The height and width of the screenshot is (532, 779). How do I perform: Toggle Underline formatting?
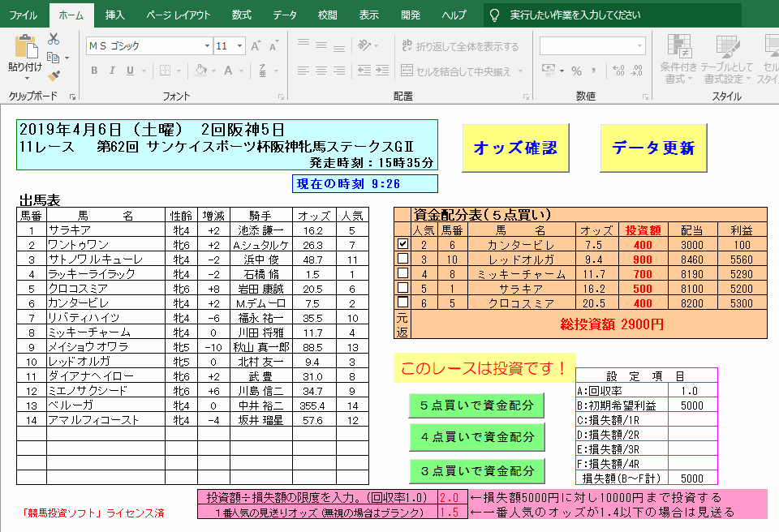(x=130, y=71)
